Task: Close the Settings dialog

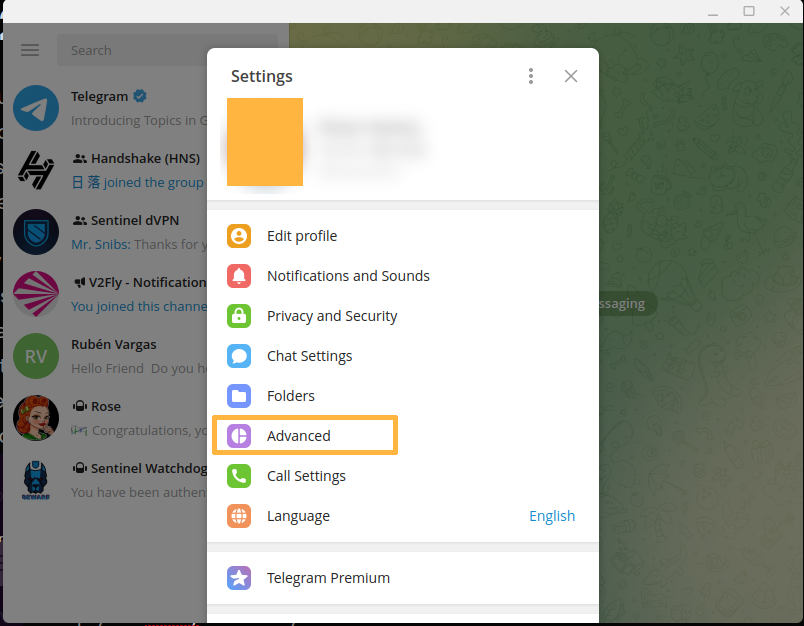Action: 571,76
